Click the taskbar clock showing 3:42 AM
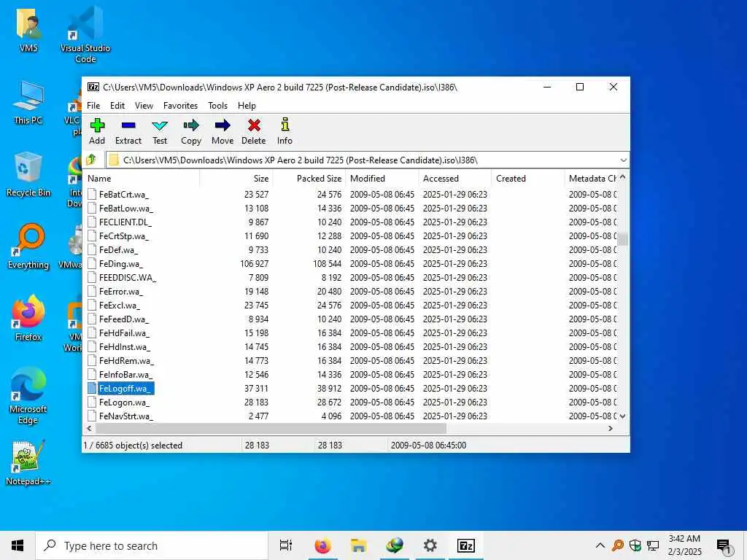 (x=684, y=545)
